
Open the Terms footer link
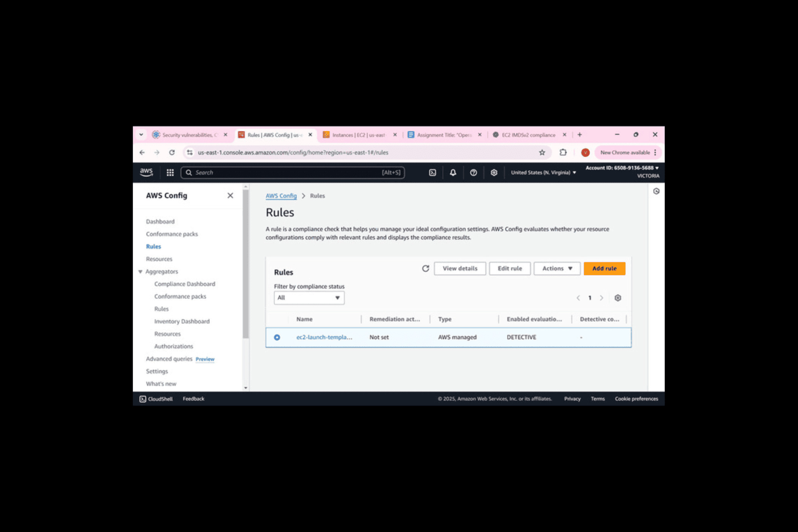598,399
